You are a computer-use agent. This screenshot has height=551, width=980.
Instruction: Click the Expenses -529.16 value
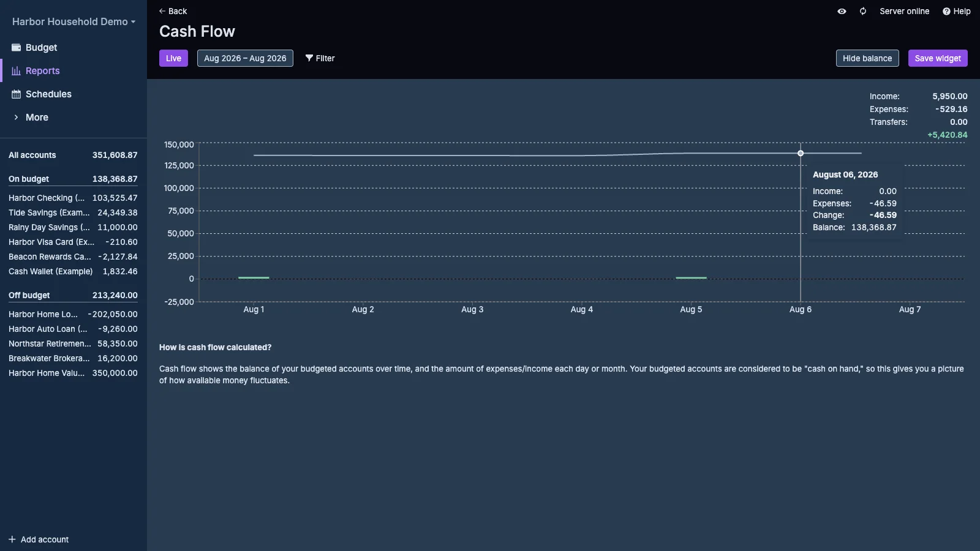[x=951, y=109]
